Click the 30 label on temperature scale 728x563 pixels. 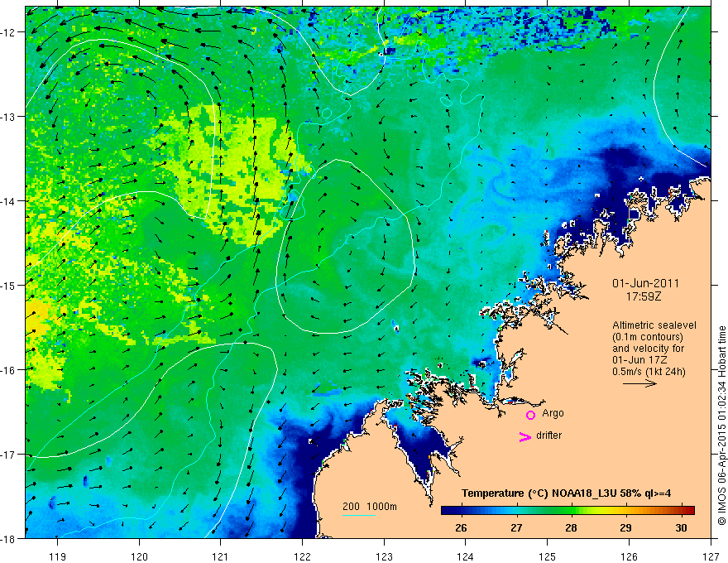point(681,527)
